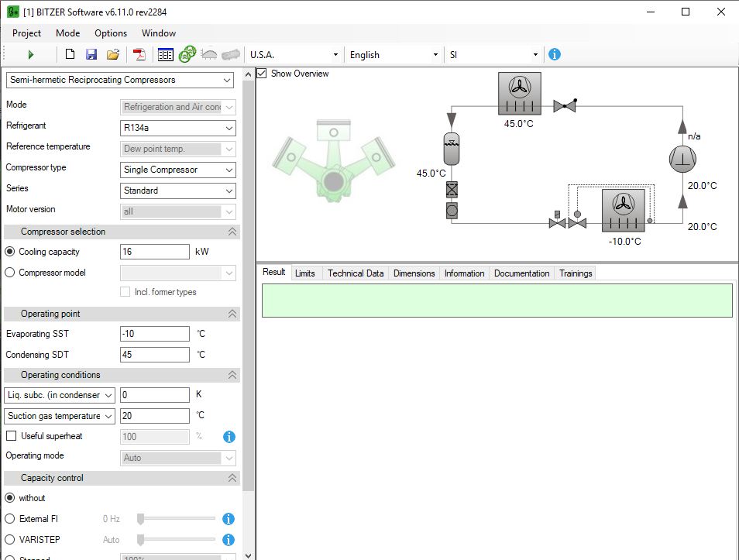The image size is (739, 560).
Task: Switch to the Documentation tab
Action: click(x=522, y=273)
